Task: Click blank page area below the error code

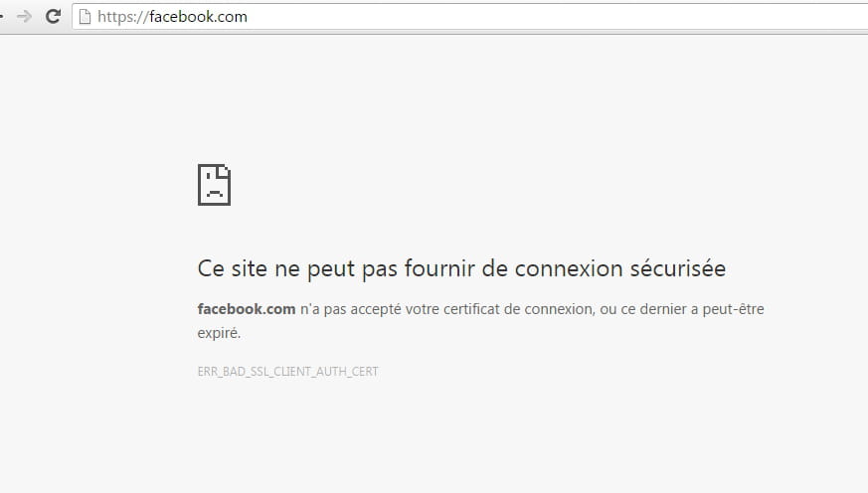Action: pos(434,437)
